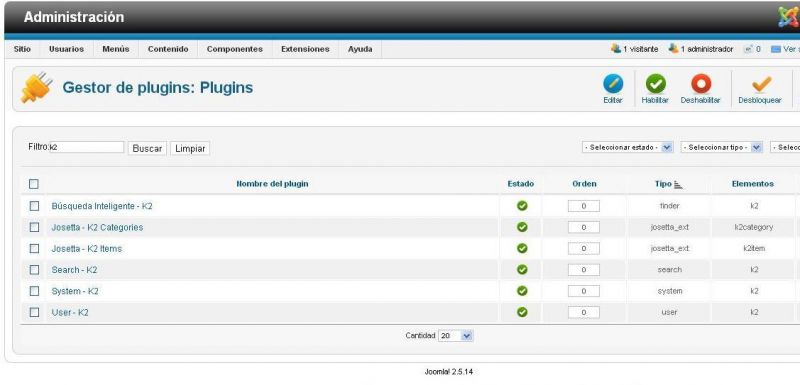This screenshot has width=800, height=385.
Task: Click the 'finder' type cell
Action: click(669, 206)
